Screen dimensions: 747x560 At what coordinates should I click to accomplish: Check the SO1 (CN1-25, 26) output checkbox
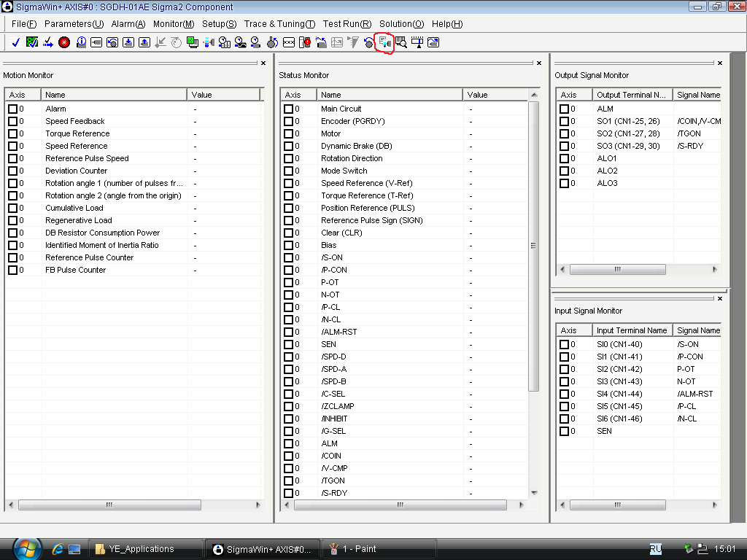tap(564, 121)
